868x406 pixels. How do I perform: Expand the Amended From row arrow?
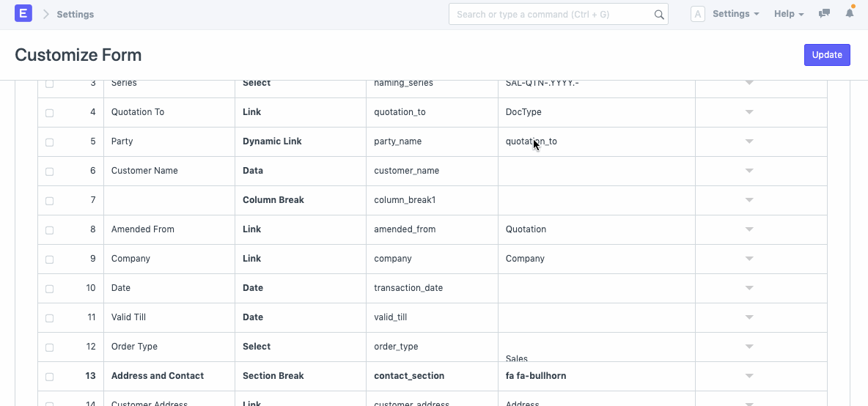[x=749, y=229]
